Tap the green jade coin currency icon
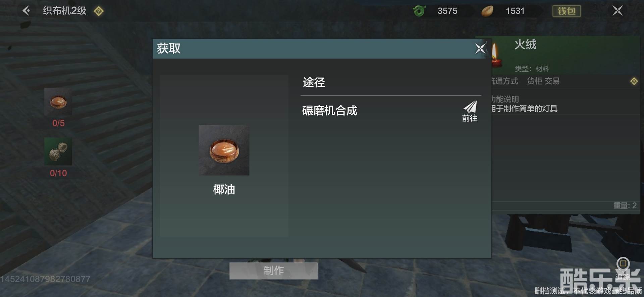 [x=419, y=11]
